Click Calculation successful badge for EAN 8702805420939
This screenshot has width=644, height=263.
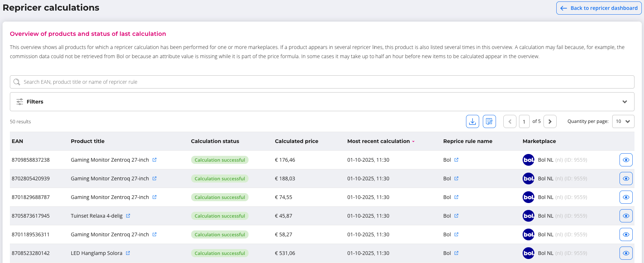click(x=220, y=179)
